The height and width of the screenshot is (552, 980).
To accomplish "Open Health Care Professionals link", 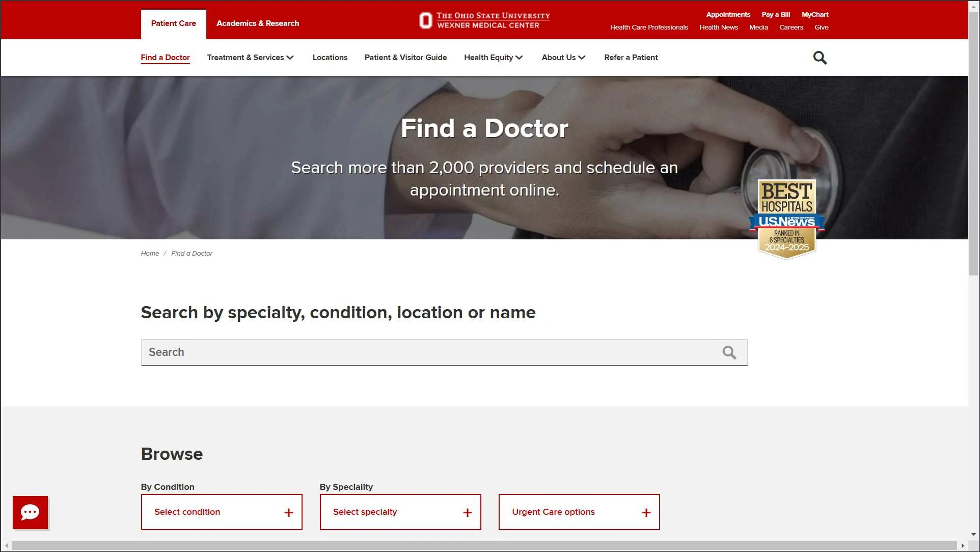I will [649, 27].
